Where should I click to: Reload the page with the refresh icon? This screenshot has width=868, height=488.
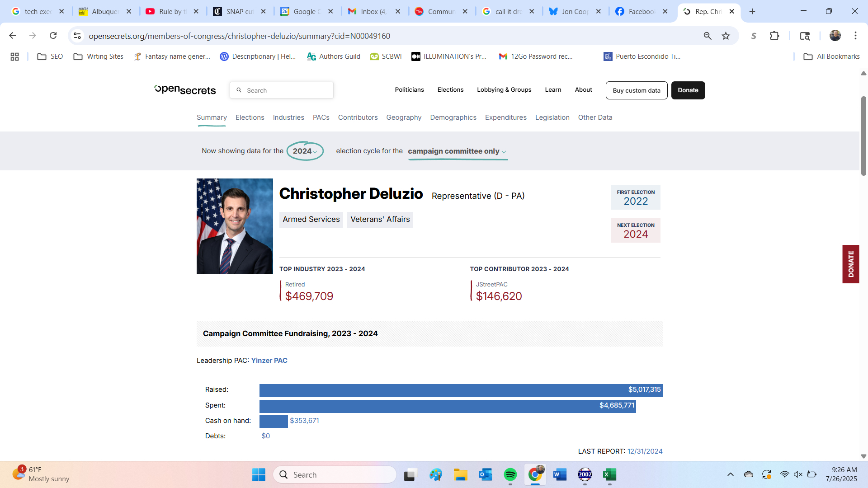[x=53, y=36]
